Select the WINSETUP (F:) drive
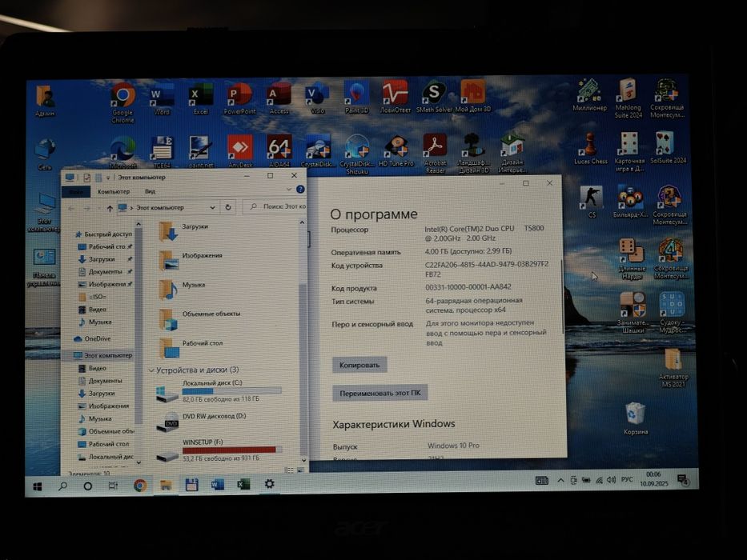The image size is (747, 560). pyautogui.click(x=219, y=450)
